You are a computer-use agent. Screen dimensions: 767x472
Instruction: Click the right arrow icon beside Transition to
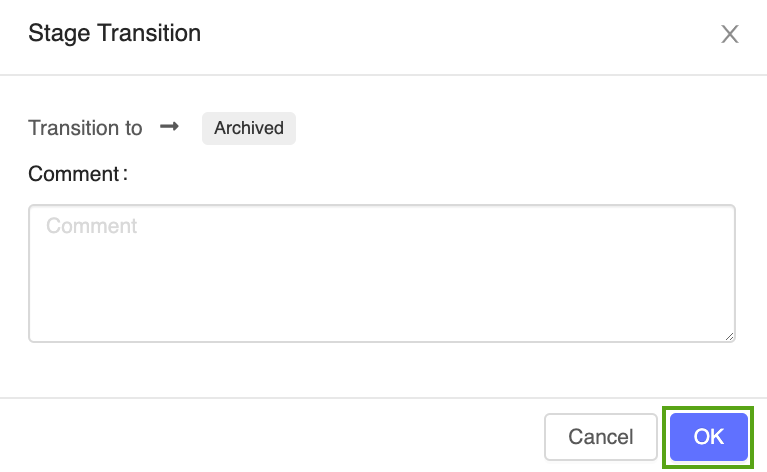point(170,127)
